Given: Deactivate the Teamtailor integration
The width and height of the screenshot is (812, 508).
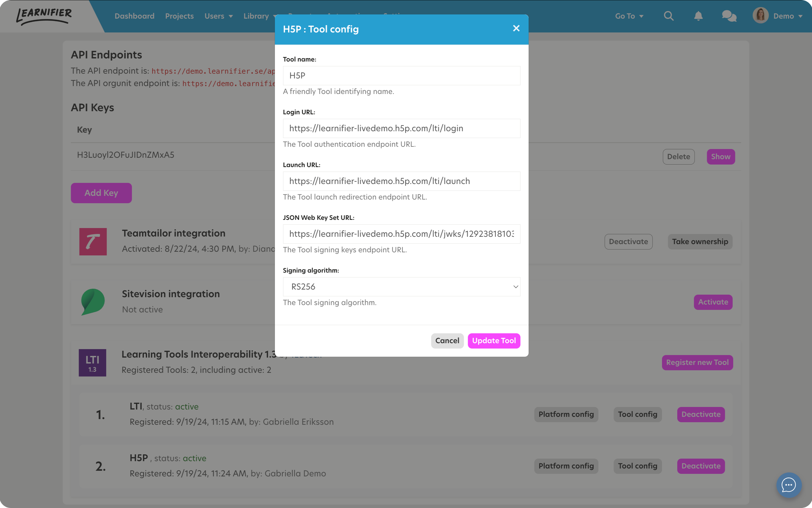Looking at the screenshot, I should (x=628, y=242).
